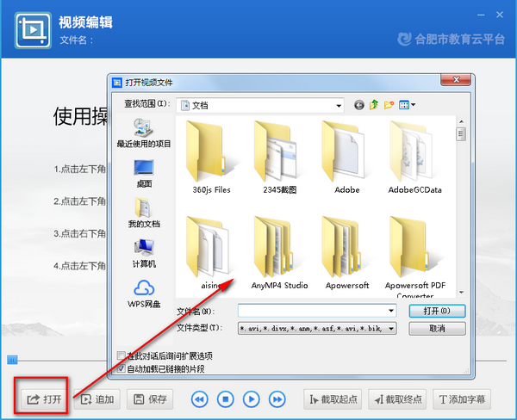Click the up one level folder icon
Viewport: 517px width, 420px height.
[x=374, y=105]
